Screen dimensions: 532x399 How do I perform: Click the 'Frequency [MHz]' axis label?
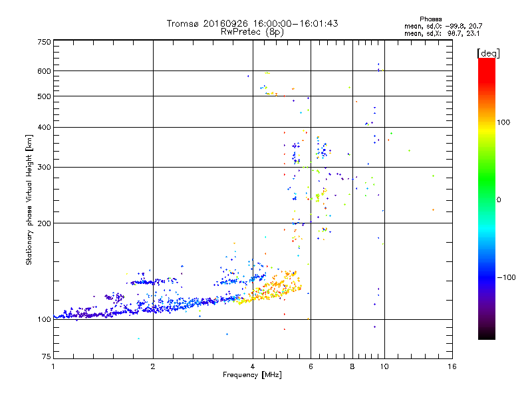coord(252,375)
